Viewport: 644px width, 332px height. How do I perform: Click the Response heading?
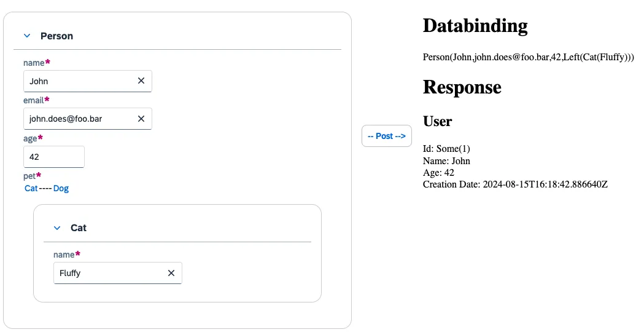tap(462, 87)
